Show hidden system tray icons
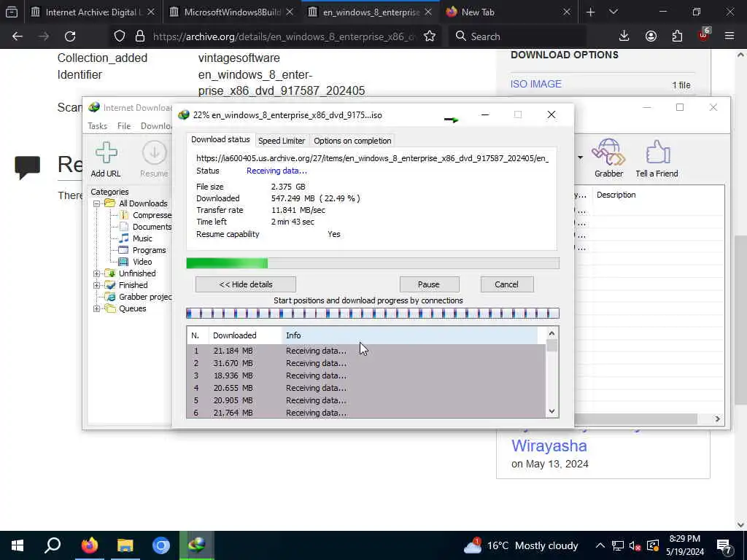747x560 pixels. (x=600, y=545)
